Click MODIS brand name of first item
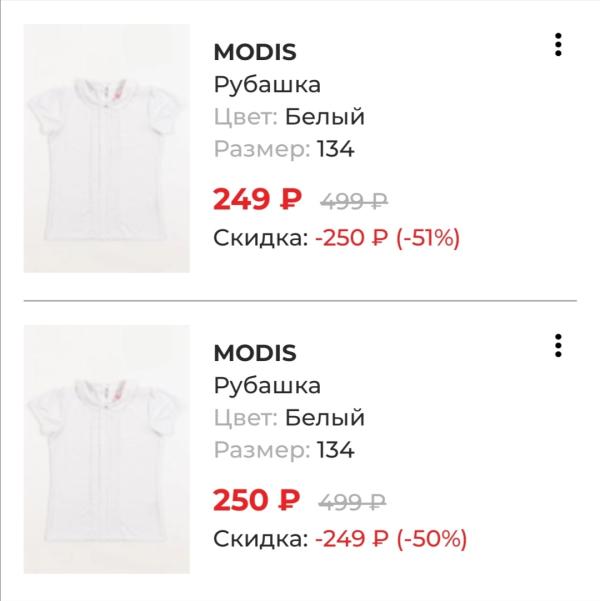 [x=255, y=52]
